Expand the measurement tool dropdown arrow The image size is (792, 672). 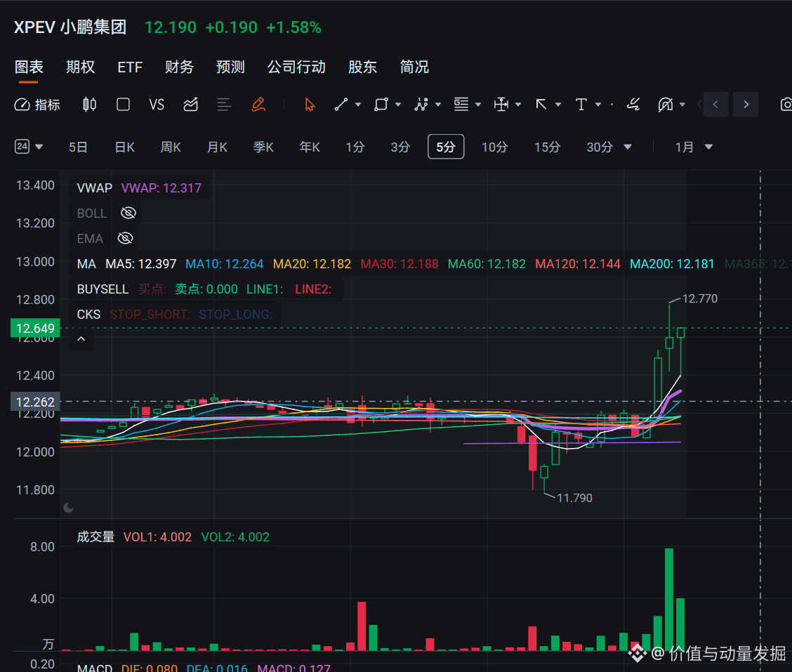(x=517, y=105)
